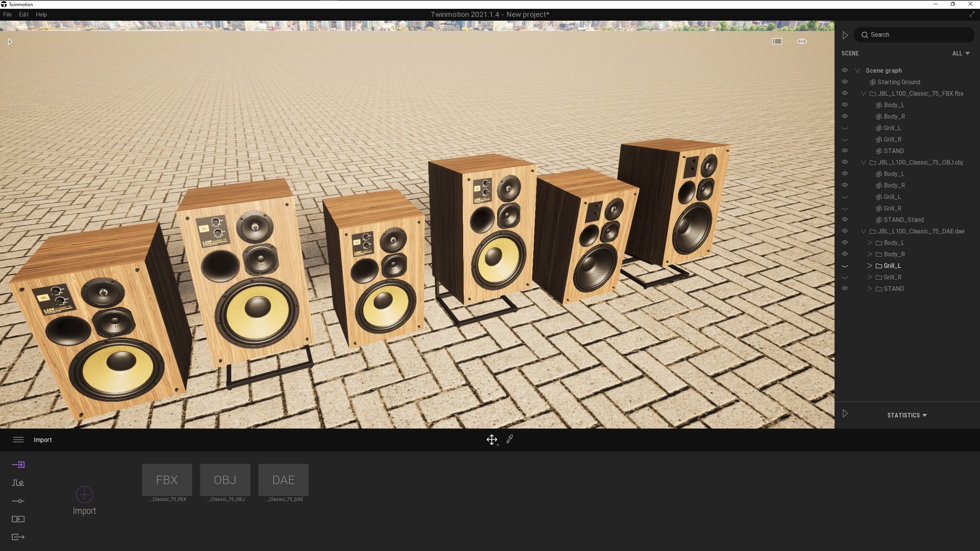
Task: Click the Twinmotion app logo icon
Action: [4, 4]
